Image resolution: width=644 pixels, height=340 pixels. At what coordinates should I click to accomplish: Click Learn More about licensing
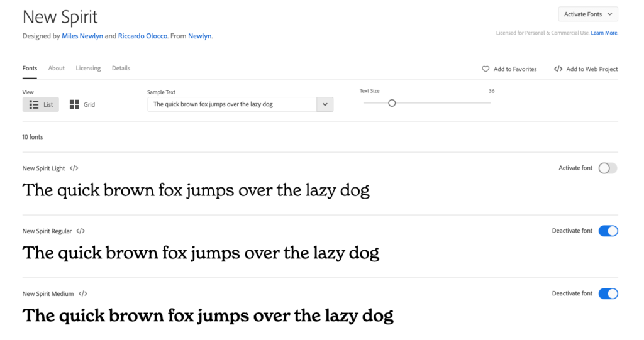[604, 33]
